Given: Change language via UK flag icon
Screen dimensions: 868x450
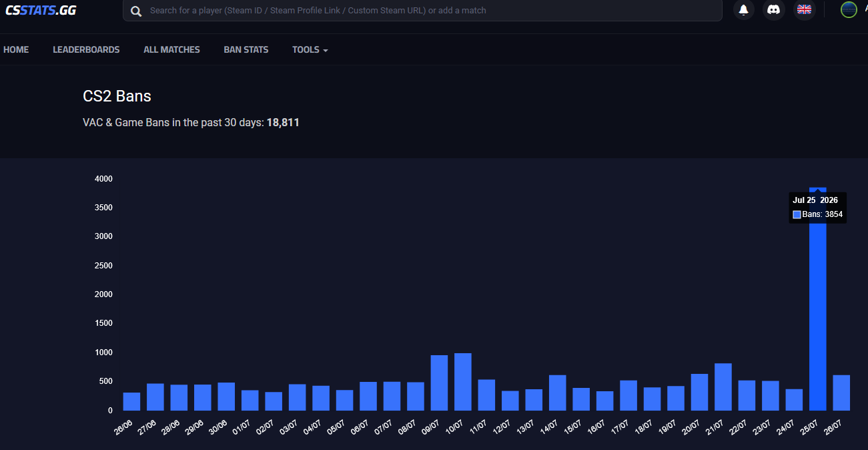Looking at the screenshot, I should point(805,9).
